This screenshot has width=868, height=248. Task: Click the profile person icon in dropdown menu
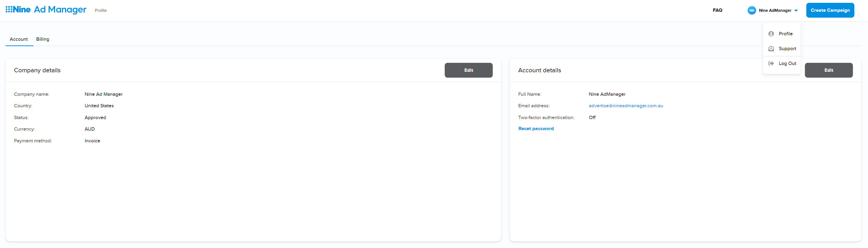click(771, 34)
